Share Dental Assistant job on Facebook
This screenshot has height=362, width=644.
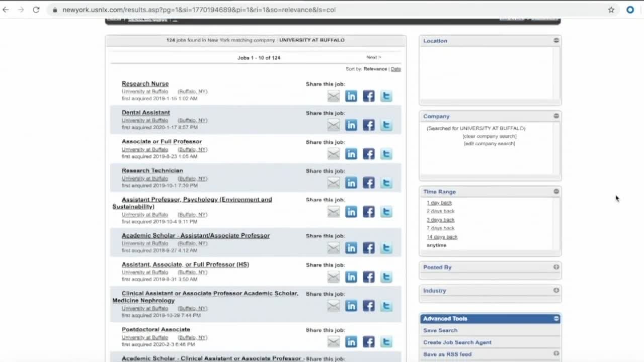click(x=369, y=125)
